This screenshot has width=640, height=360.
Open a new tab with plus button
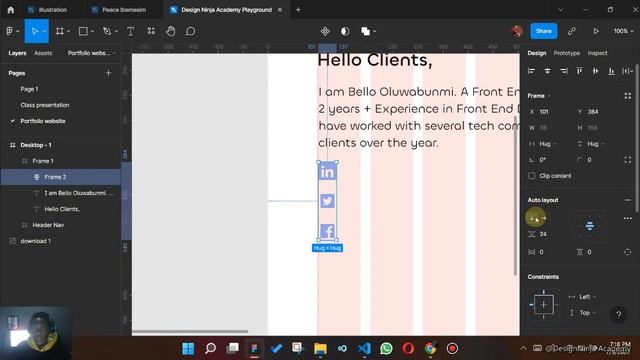click(298, 10)
